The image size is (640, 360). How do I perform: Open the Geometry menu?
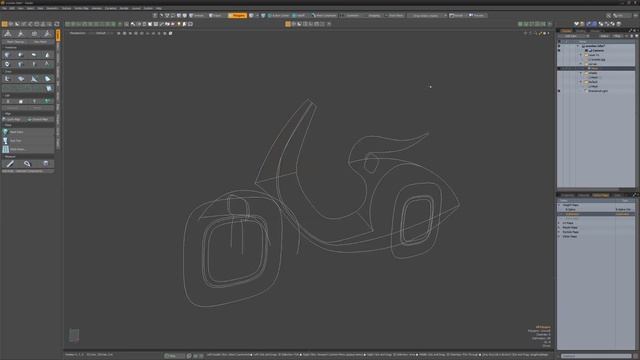click(52, 8)
